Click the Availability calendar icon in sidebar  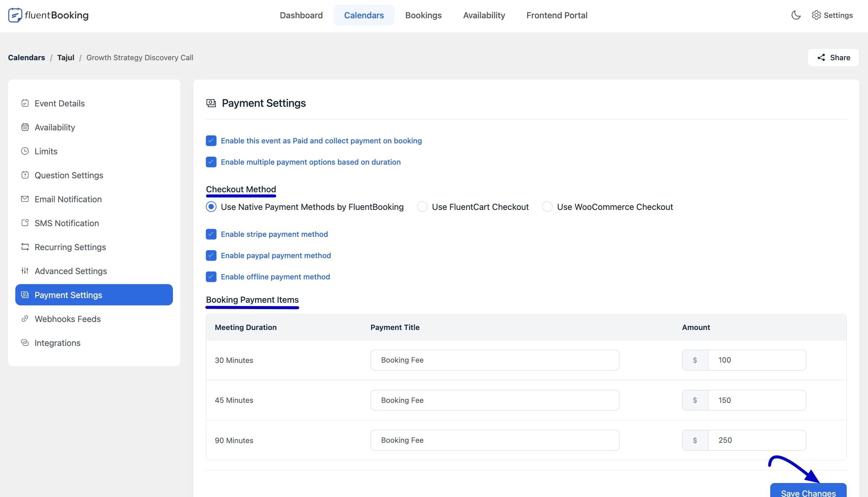(x=25, y=127)
